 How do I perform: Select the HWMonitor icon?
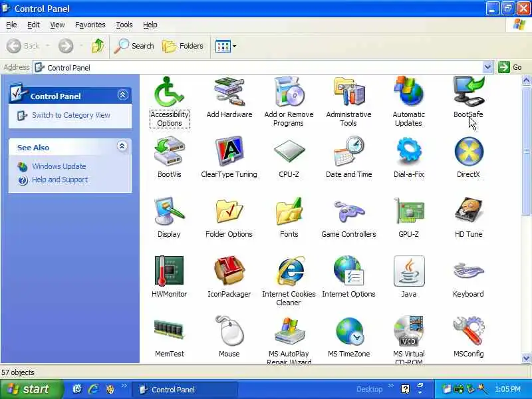click(169, 271)
